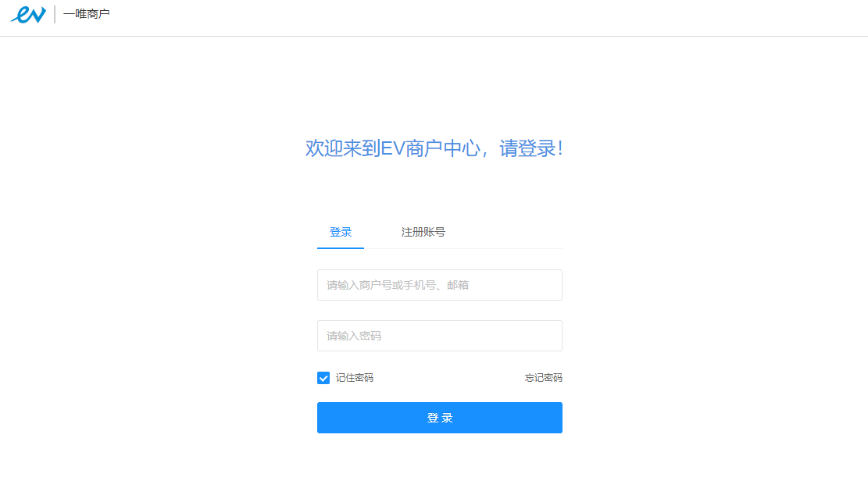868x488 pixels.
Task: Click the vertical divider next to EV logo
Action: 54,14
